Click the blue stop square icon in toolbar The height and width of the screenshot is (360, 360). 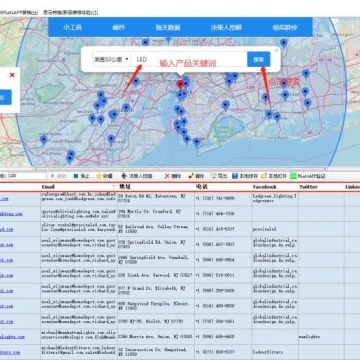click(76, 176)
